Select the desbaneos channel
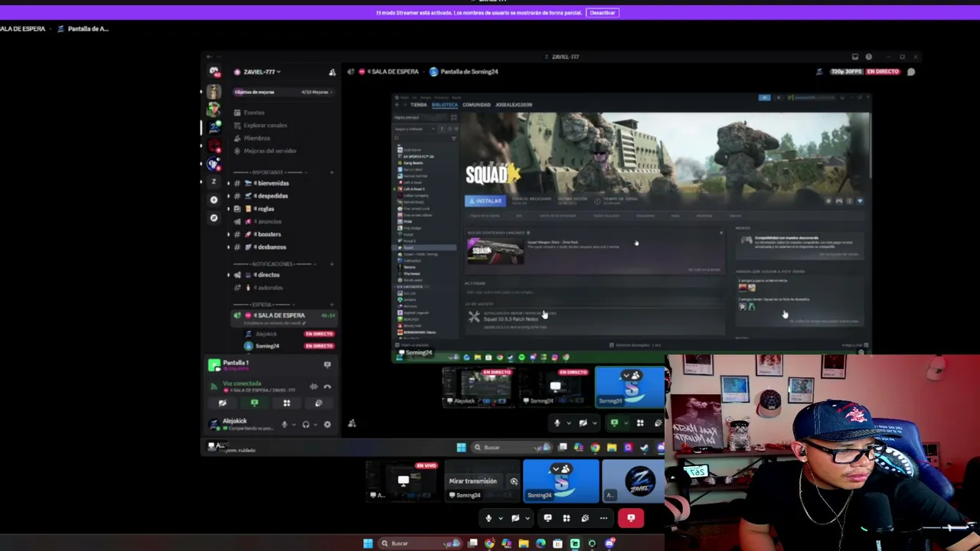This screenshot has width=980, height=551. pos(270,247)
